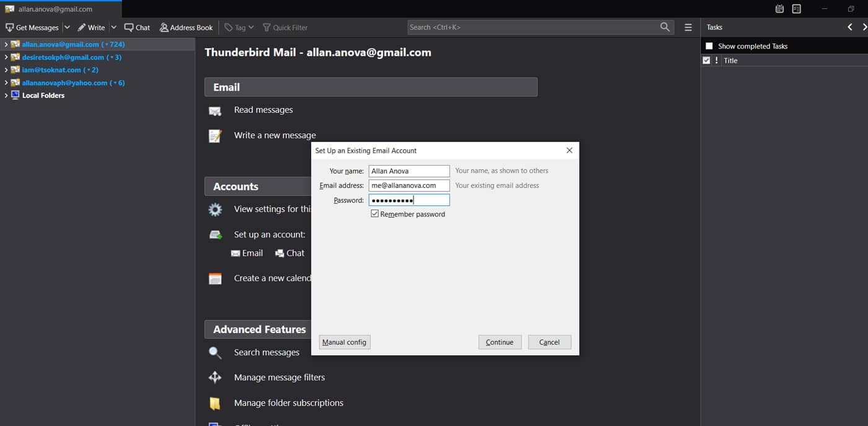
Task: Expand the allananovaph@yahoo.com account
Action: point(6,82)
